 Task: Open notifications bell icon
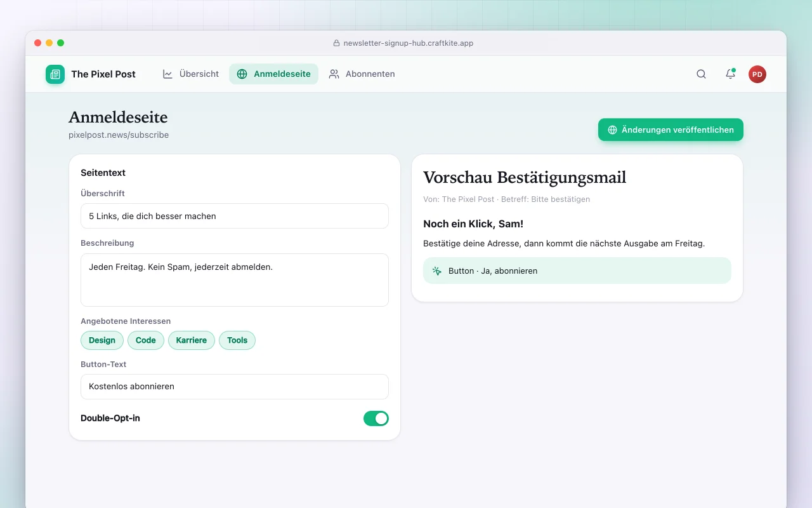coord(730,74)
